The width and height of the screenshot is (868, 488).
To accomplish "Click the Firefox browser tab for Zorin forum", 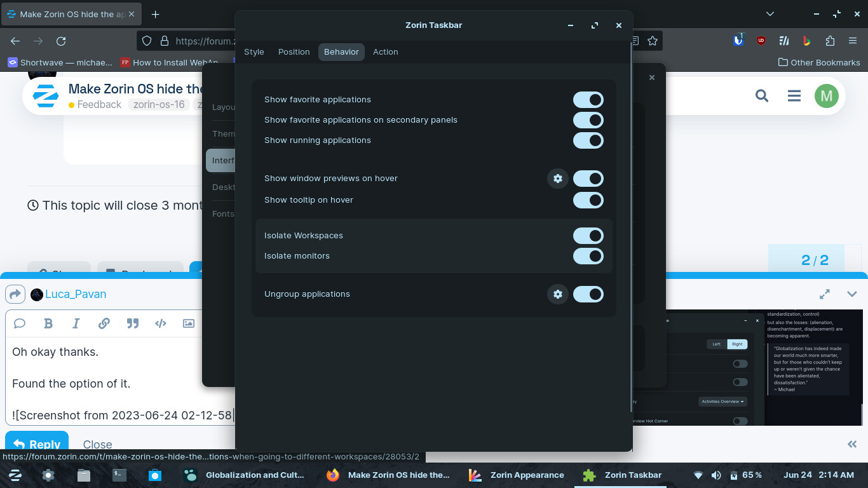I will coord(71,14).
